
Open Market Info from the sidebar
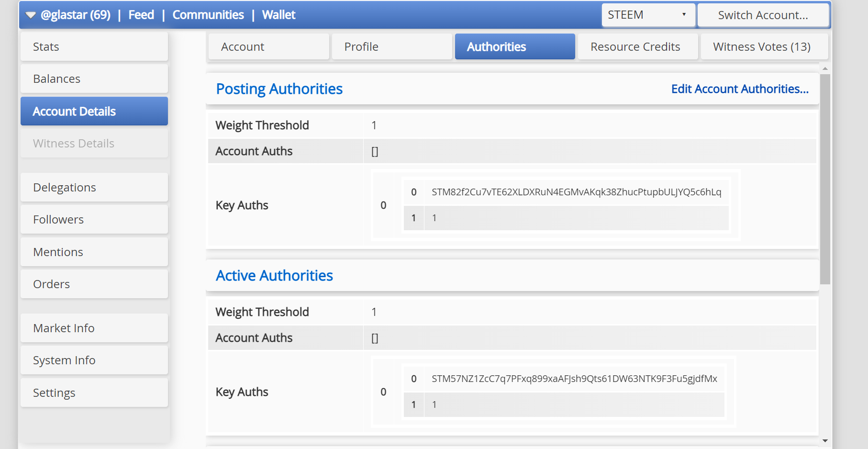click(94, 328)
